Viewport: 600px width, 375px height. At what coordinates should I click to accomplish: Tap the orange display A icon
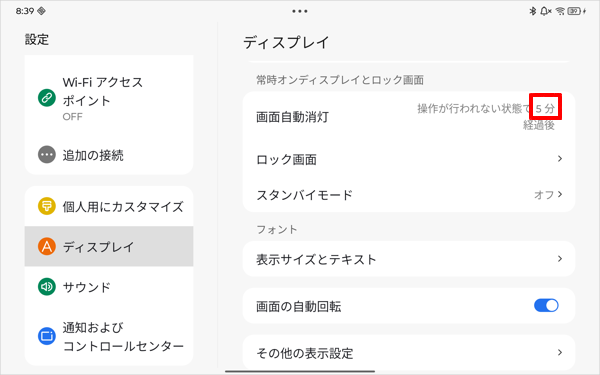(47, 246)
